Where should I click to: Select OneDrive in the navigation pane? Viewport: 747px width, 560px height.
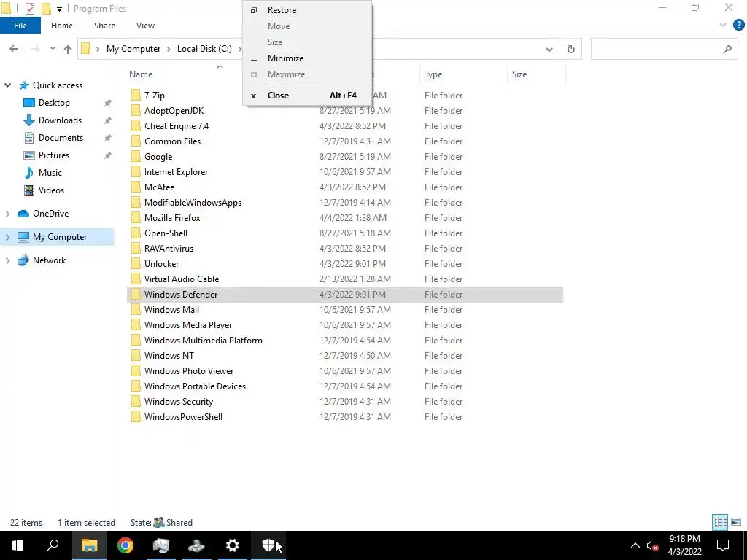click(50, 214)
